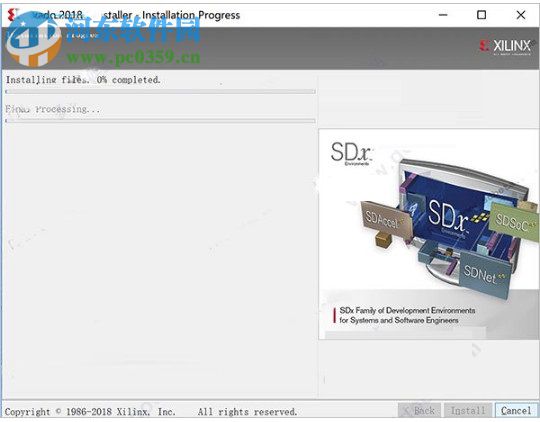The height and width of the screenshot is (422, 540).
Task: Click the Xilinx logo in the header
Action: click(x=506, y=46)
